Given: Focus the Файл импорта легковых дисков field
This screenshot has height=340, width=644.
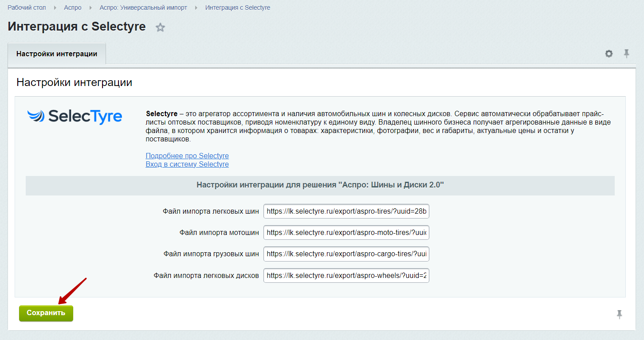Looking at the screenshot, I should [346, 275].
